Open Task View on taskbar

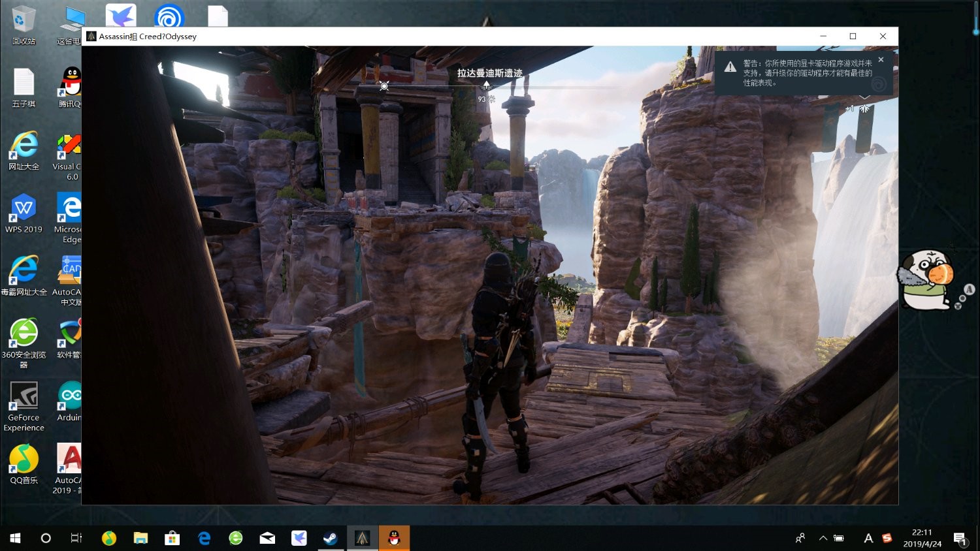click(x=76, y=538)
